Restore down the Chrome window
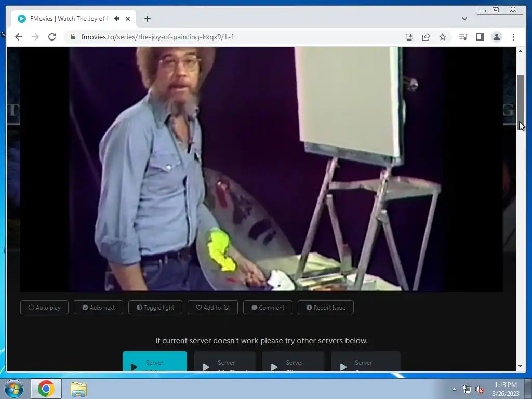 coord(496,10)
